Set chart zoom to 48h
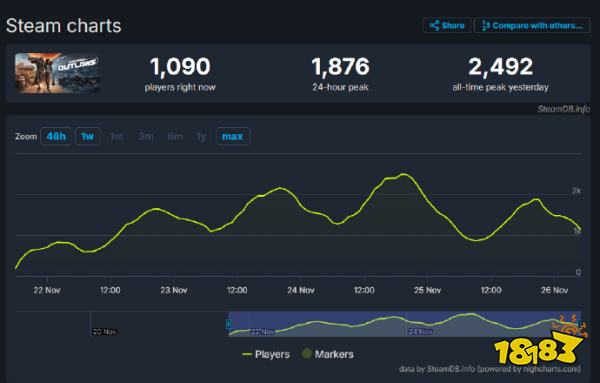 (x=56, y=136)
